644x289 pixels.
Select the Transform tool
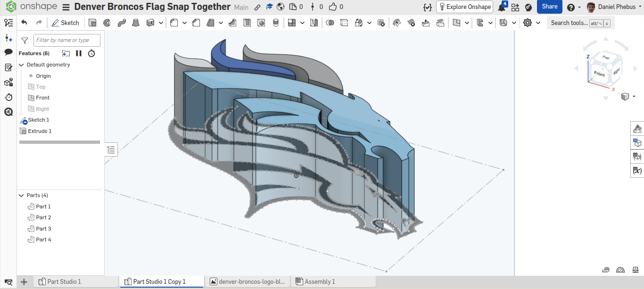point(358,23)
